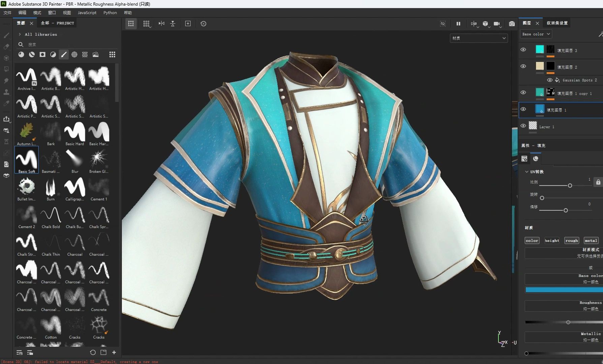Switch to the texture set settings tab
The image size is (603, 364).
tap(557, 23)
